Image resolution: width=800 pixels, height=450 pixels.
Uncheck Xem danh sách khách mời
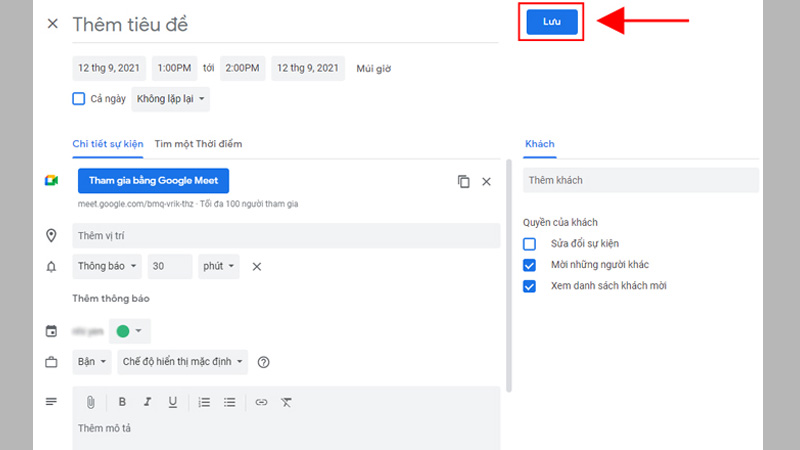[x=530, y=286]
